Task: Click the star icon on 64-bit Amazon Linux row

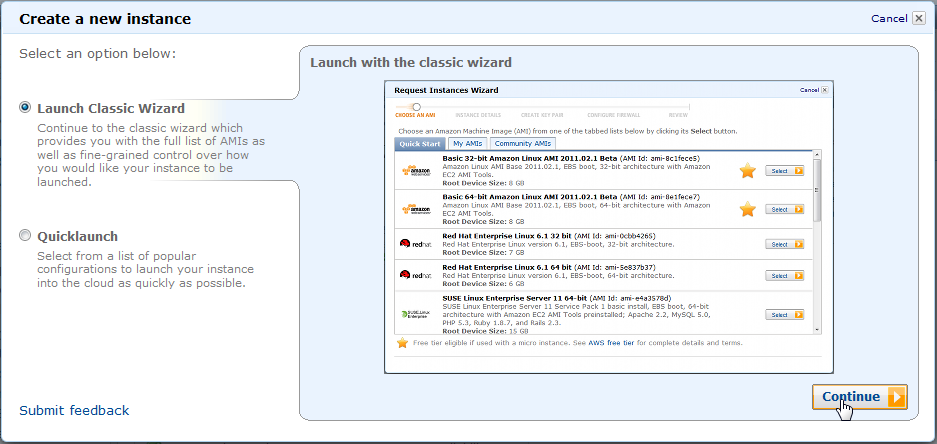Action: point(748,209)
